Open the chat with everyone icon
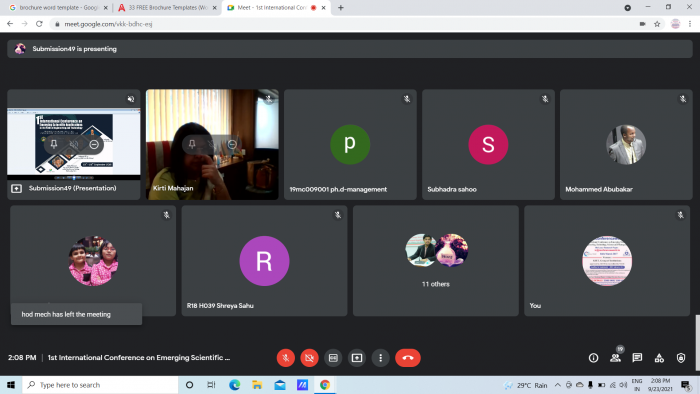Viewport: 700px width, 394px height. pyautogui.click(x=637, y=358)
